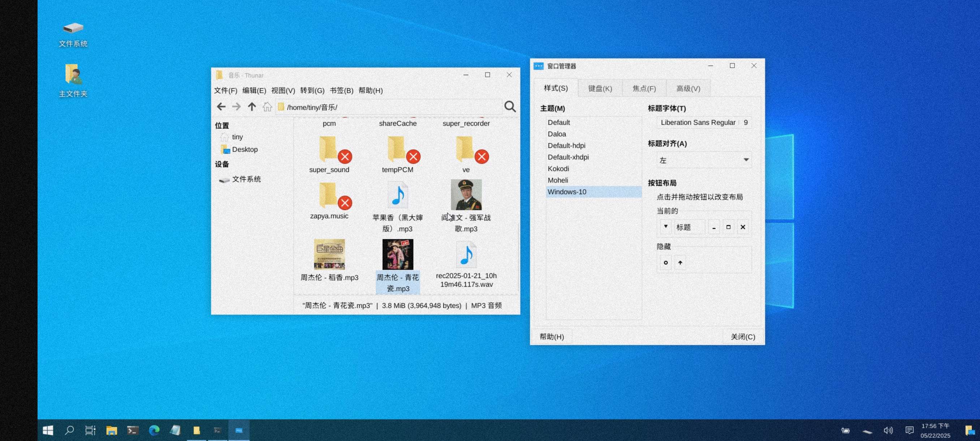980x441 pixels.
Task: Choose the Moheli theme from list
Action: [557, 180]
